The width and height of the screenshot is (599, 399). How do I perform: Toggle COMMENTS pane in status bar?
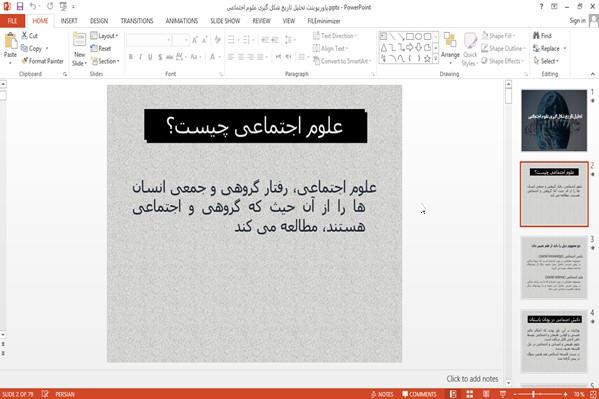pos(419,394)
